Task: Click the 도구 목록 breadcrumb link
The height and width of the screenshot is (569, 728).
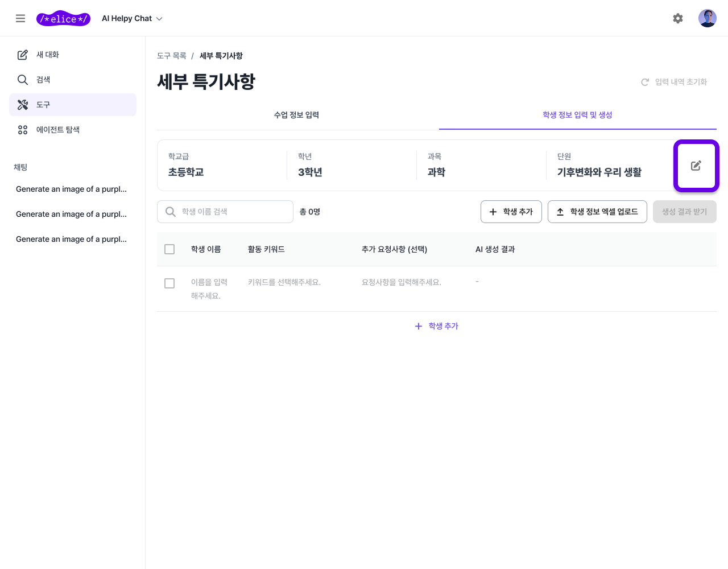Action: pyautogui.click(x=171, y=56)
